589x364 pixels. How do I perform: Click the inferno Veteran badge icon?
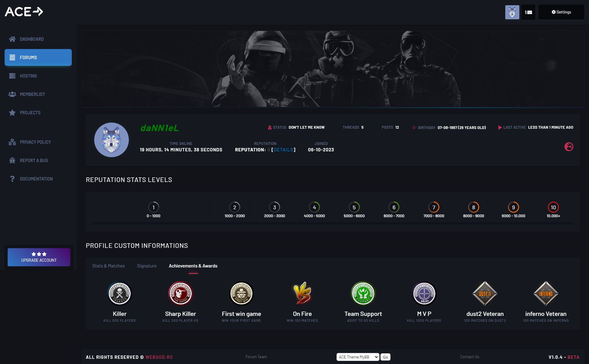pos(546,294)
